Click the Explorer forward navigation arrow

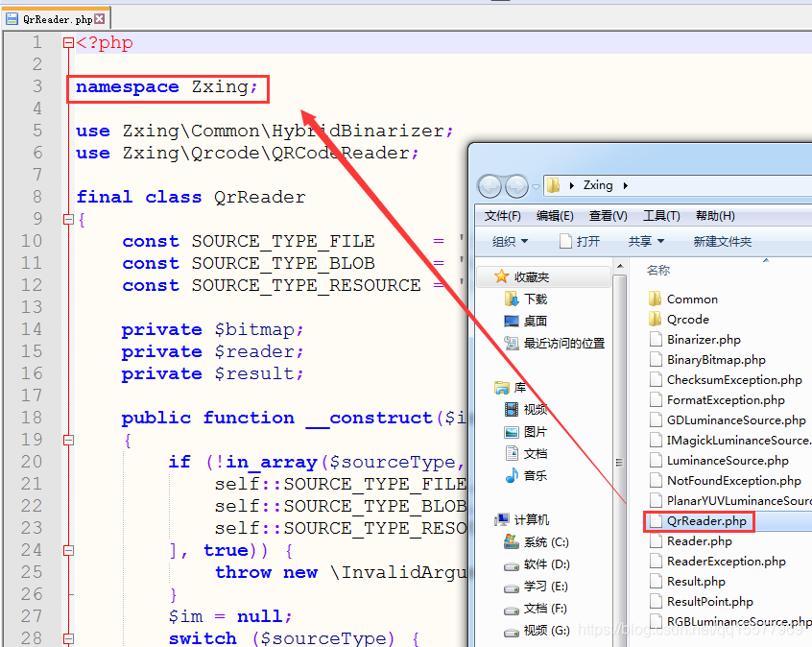coord(516,185)
